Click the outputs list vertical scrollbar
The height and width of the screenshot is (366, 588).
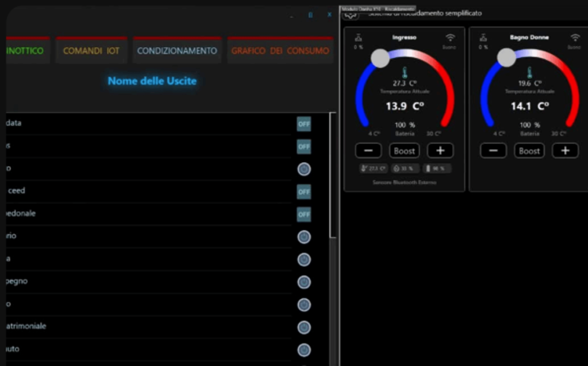(x=333, y=175)
